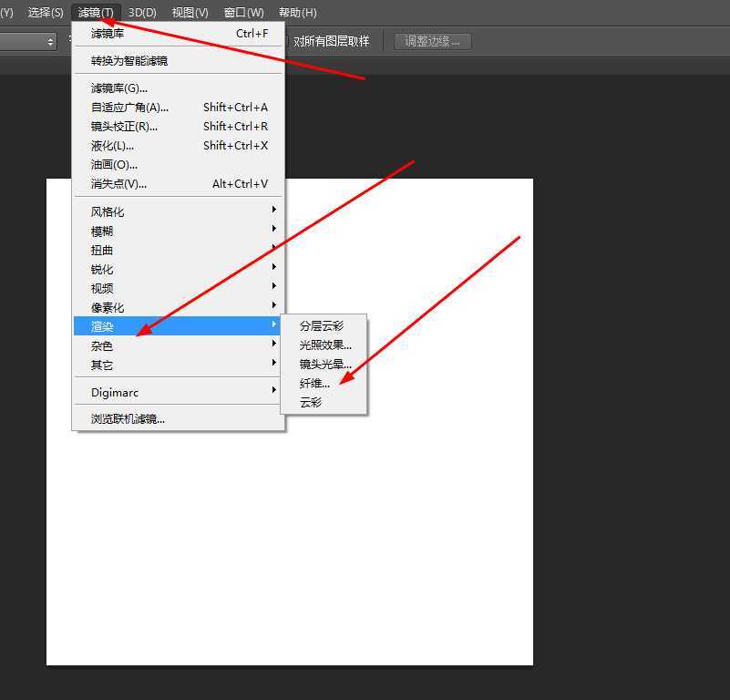This screenshot has height=700, width=730.
Task: Click the 调整边缘 button
Action: pos(431,40)
